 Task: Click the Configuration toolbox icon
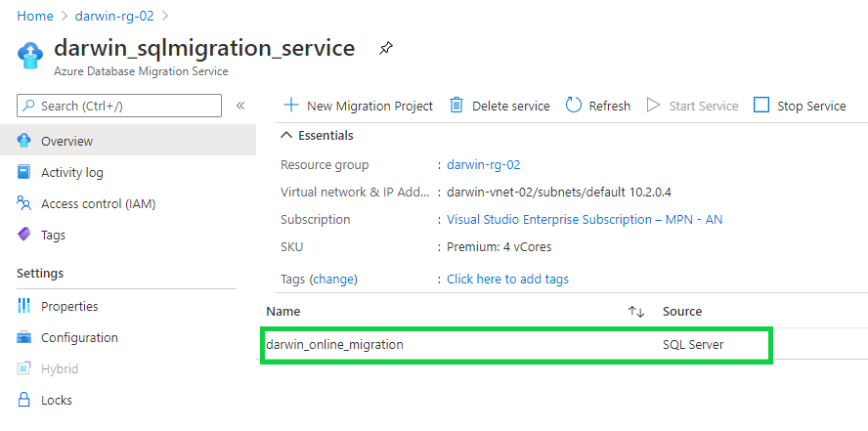click(23, 337)
